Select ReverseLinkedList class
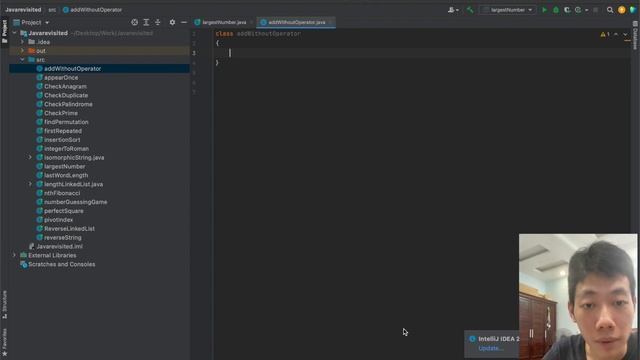 [69, 229]
